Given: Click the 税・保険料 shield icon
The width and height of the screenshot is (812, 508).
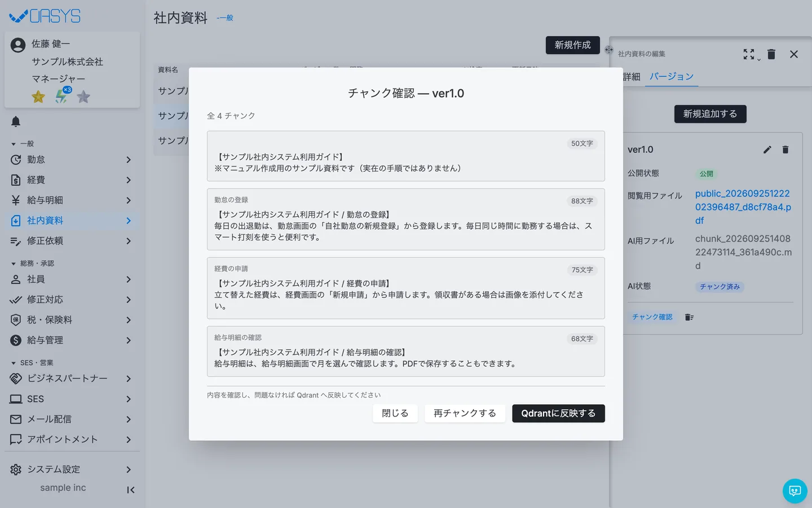Looking at the screenshot, I should coord(16,320).
